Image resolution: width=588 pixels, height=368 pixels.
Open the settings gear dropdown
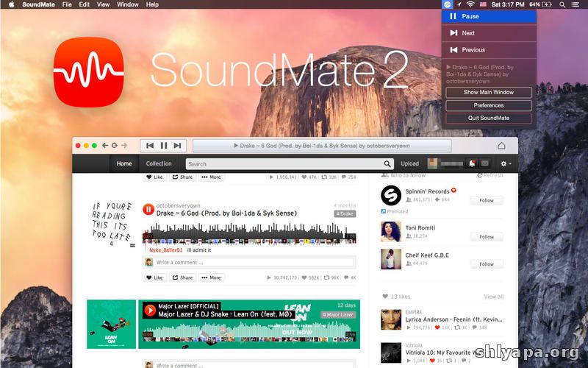(x=505, y=163)
